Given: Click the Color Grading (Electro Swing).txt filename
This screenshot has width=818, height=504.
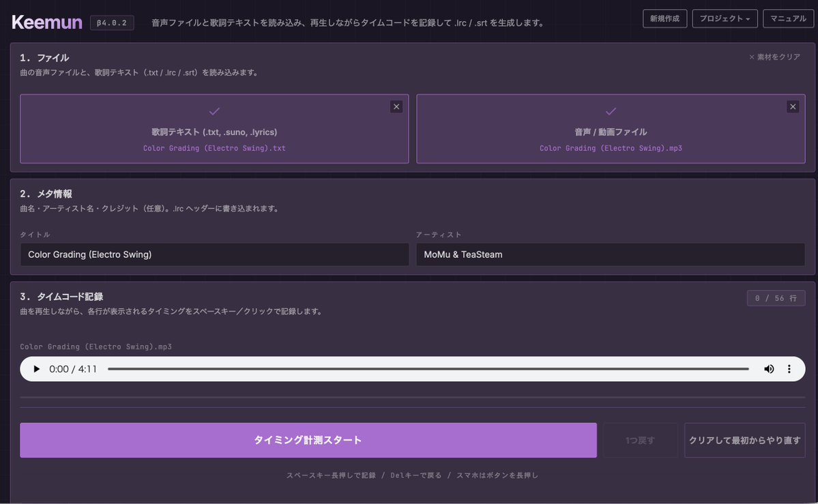Looking at the screenshot, I should pos(214,148).
